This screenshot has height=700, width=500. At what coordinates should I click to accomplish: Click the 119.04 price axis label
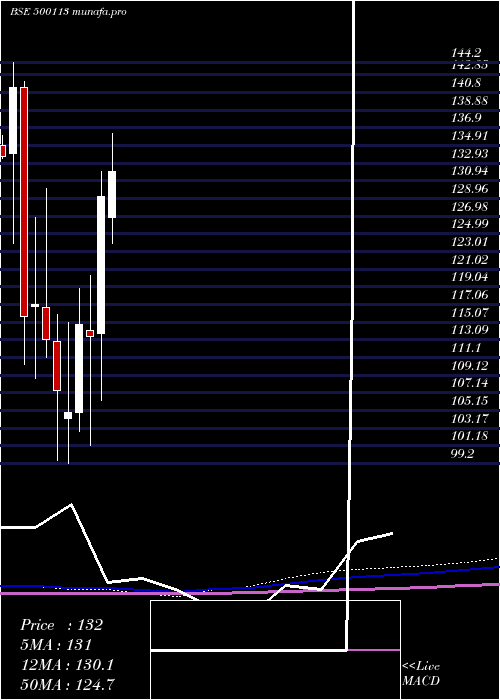point(470,277)
